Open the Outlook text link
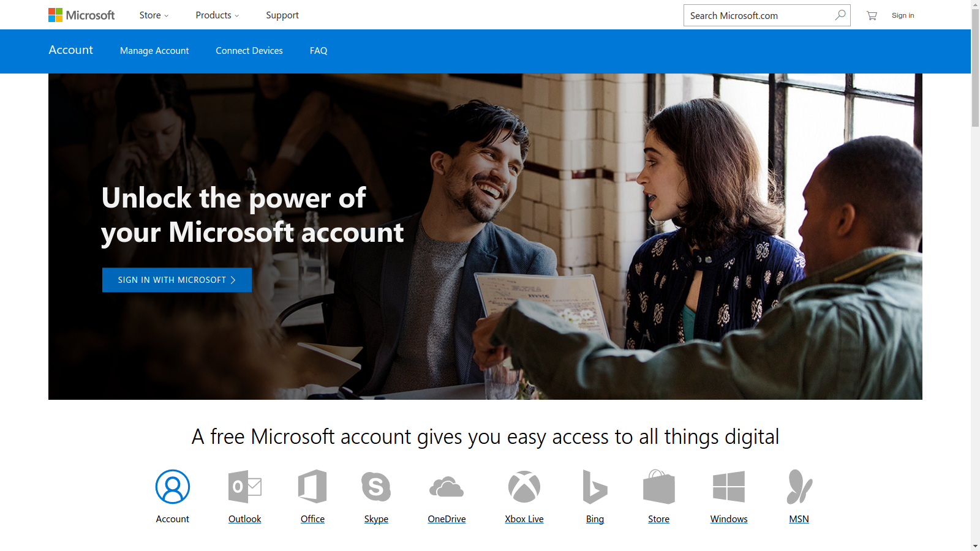The image size is (980, 551). (x=244, y=519)
